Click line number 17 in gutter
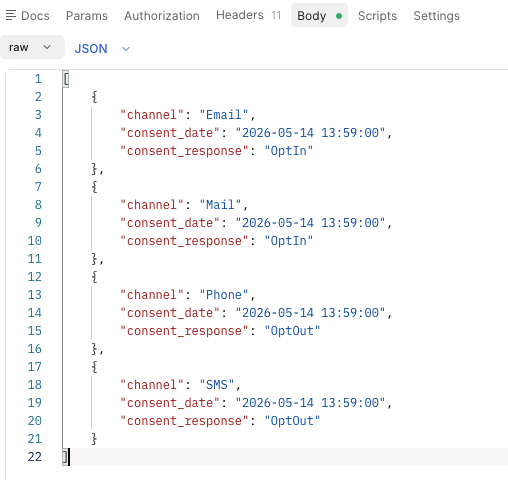Image resolution: width=508 pixels, height=480 pixels. 35,367
